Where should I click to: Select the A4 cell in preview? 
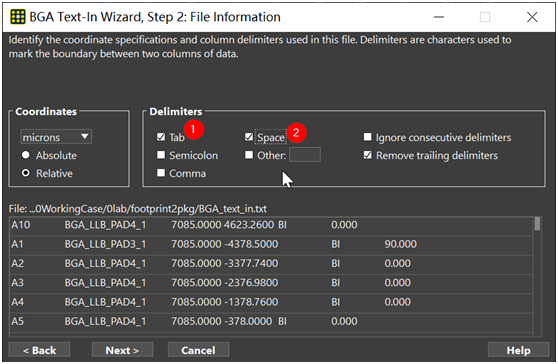tap(17, 302)
